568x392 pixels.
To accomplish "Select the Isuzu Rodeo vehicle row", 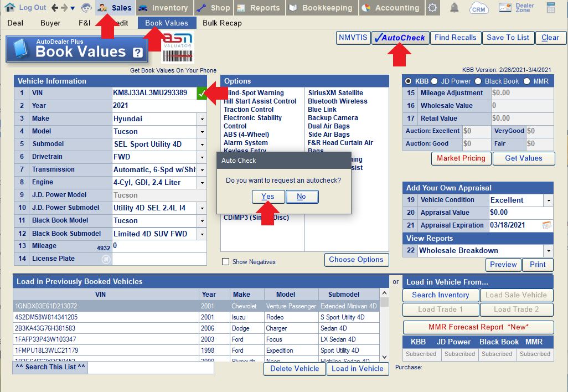I will point(196,317).
